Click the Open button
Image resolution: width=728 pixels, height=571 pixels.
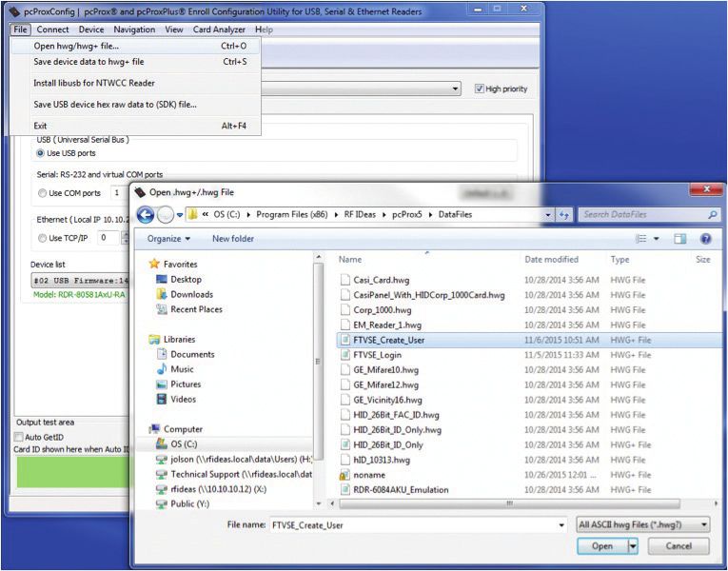click(x=602, y=546)
